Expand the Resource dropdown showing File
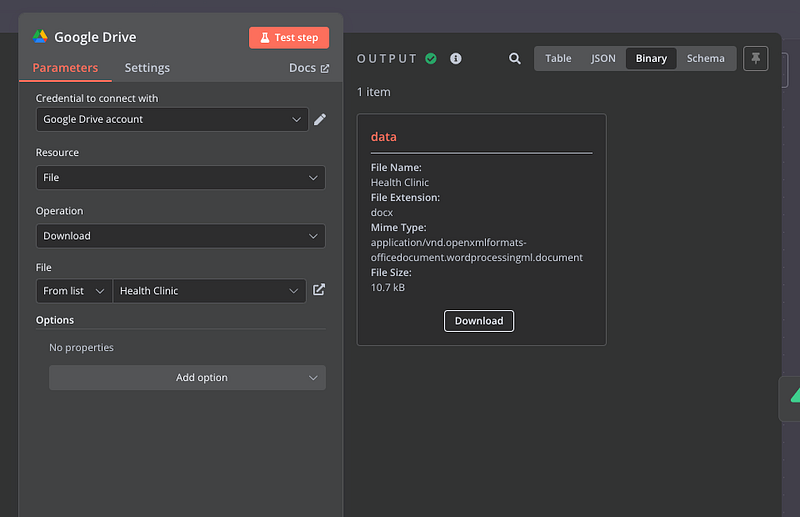Screen dimensions: 800x517 180,177
